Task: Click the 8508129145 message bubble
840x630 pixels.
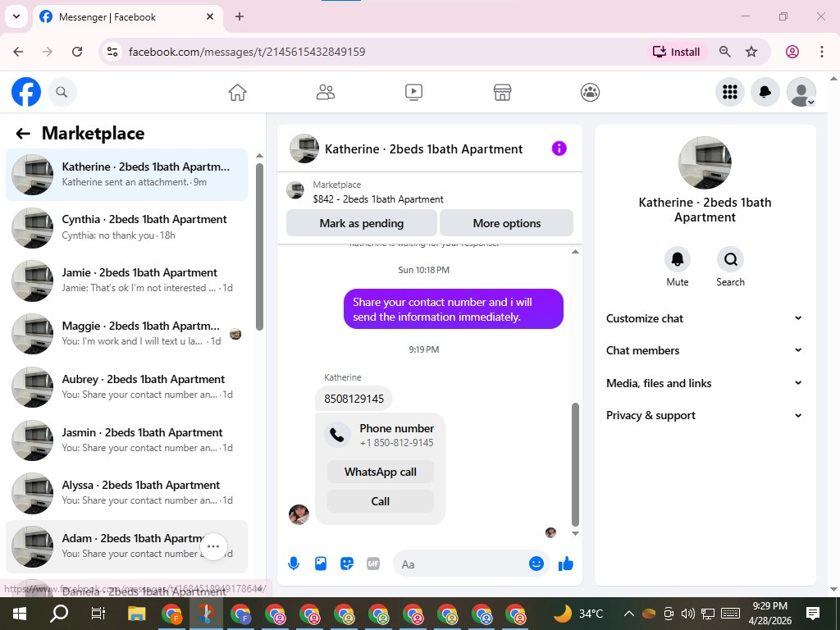Action: point(354,399)
